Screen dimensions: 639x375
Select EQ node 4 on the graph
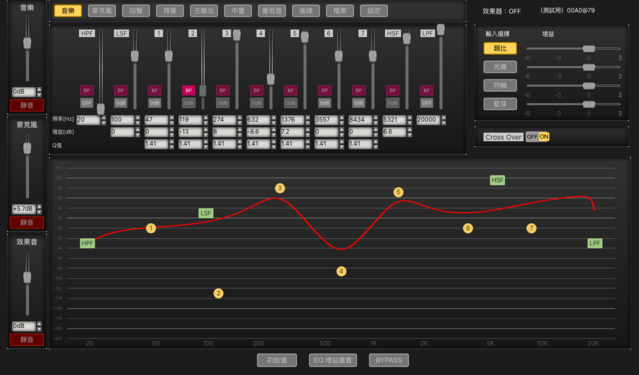[x=342, y=271]
